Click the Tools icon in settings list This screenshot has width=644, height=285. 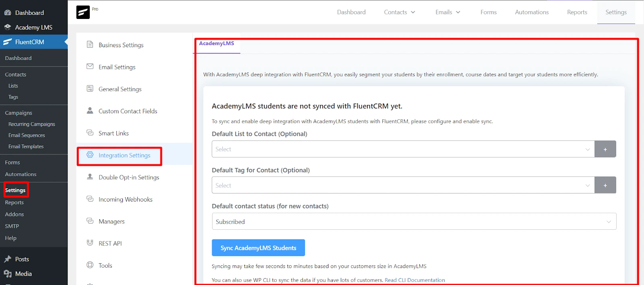click(90, 265)
